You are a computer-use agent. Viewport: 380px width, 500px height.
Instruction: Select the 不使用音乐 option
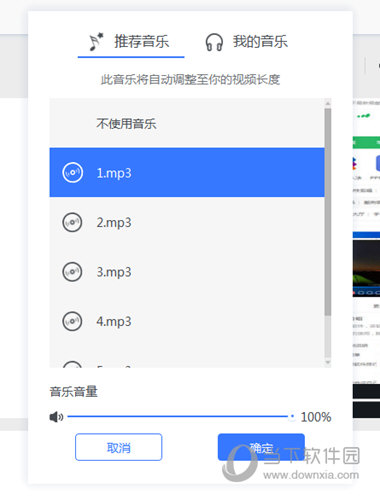click(187, 123)
